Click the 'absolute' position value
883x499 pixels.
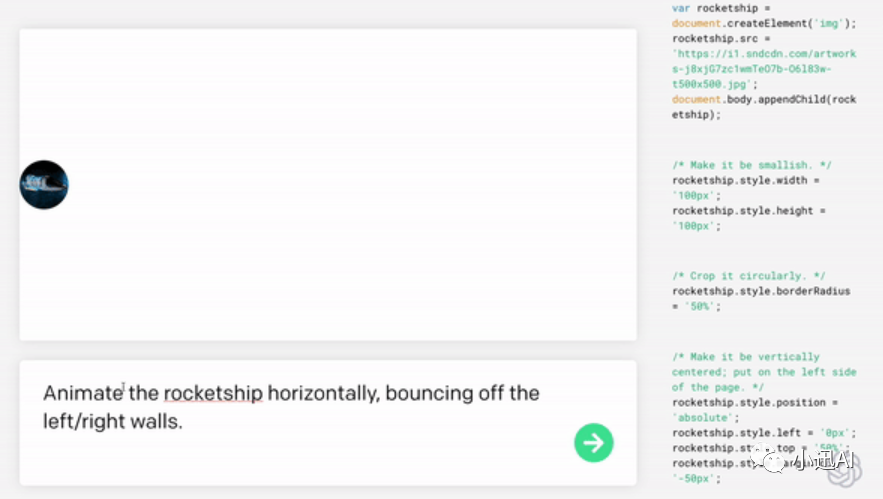click(703, 418)
